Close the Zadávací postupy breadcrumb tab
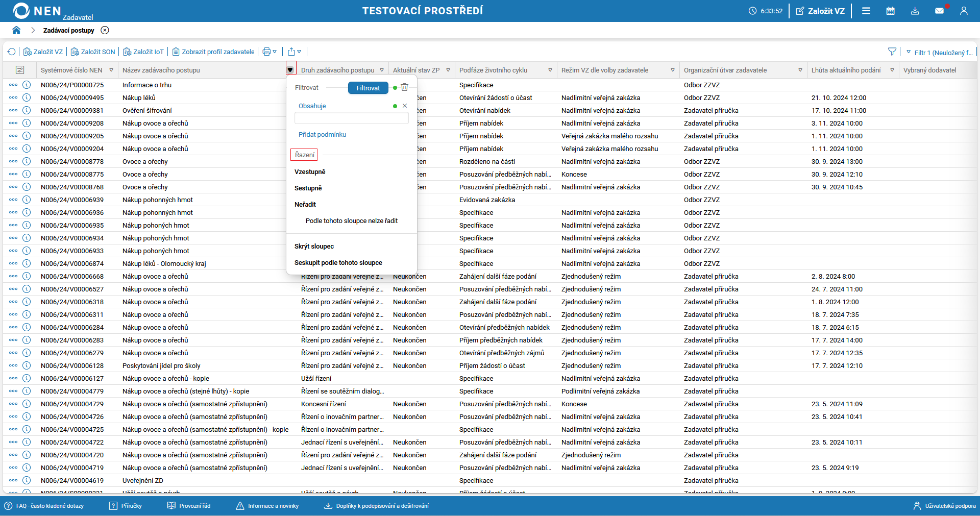 105,30
